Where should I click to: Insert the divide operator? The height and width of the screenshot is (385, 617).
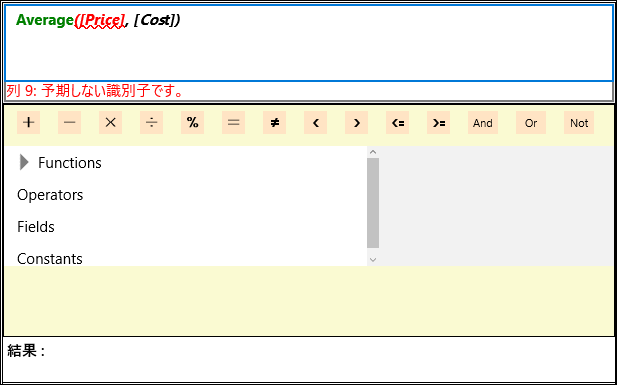(151, 123)
